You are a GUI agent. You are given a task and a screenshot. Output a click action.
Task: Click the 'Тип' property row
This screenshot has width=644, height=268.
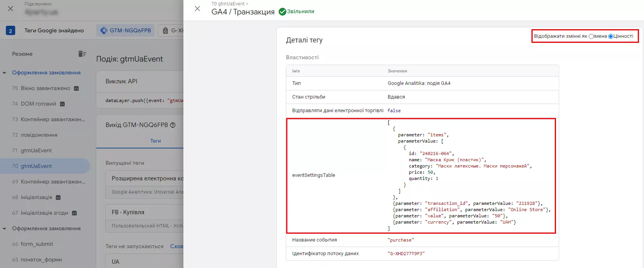tap(422, 83)
